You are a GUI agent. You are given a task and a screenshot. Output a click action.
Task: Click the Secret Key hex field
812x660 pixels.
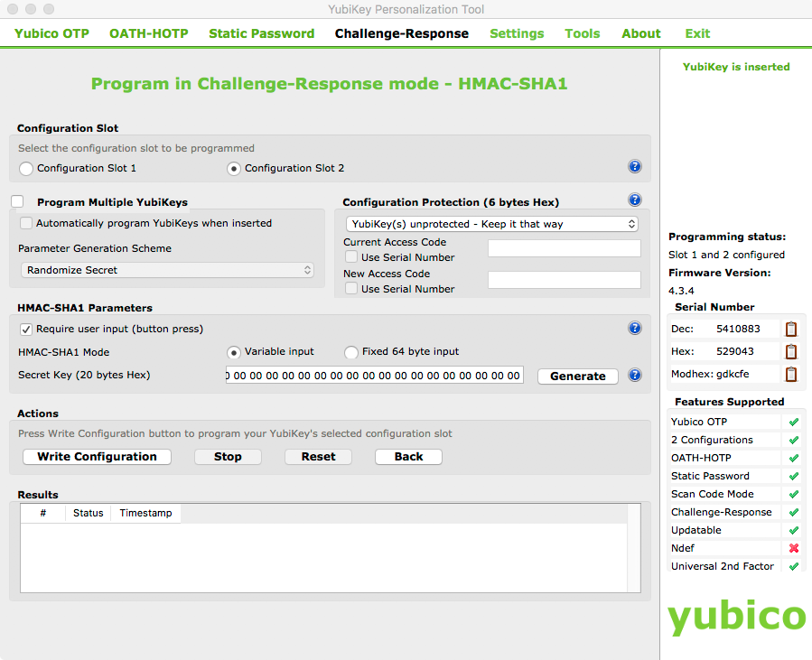coord(375,376)
